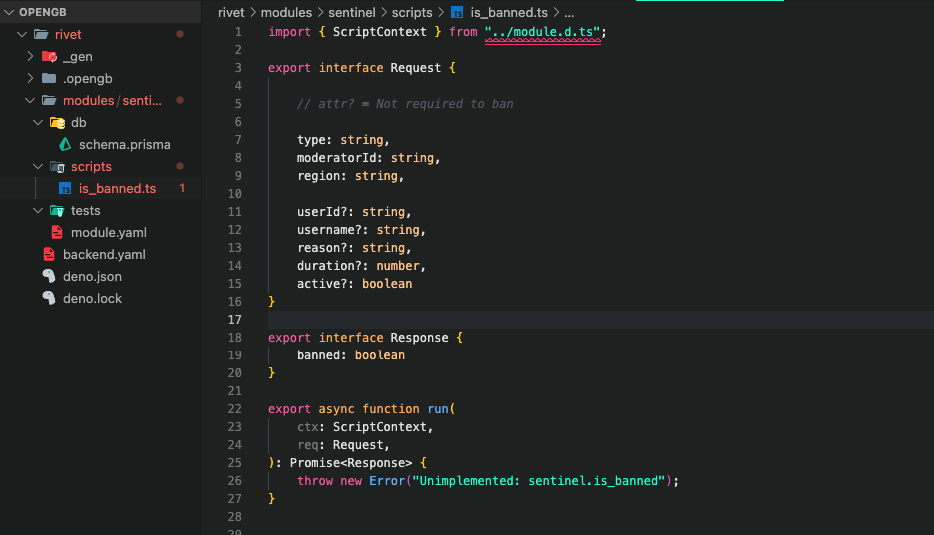The image size is (934, 535).
Task: Click the YAML file icon beside backend.yaml
Action: coord(49,255)
